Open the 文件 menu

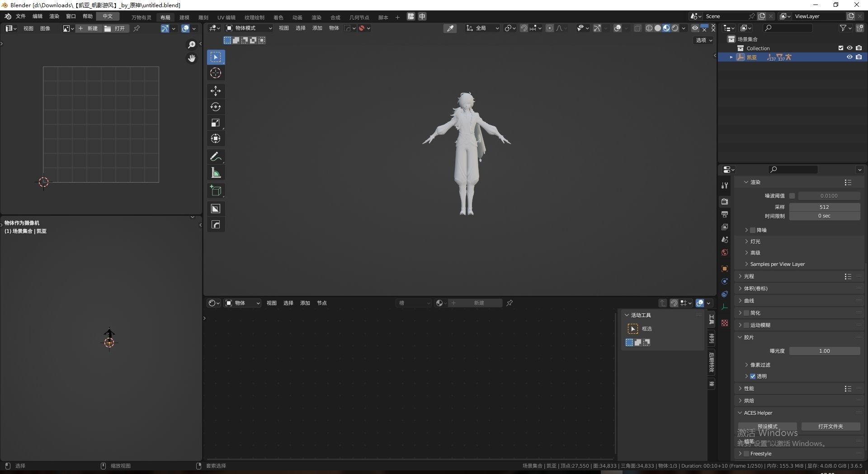tap(21, 16)
